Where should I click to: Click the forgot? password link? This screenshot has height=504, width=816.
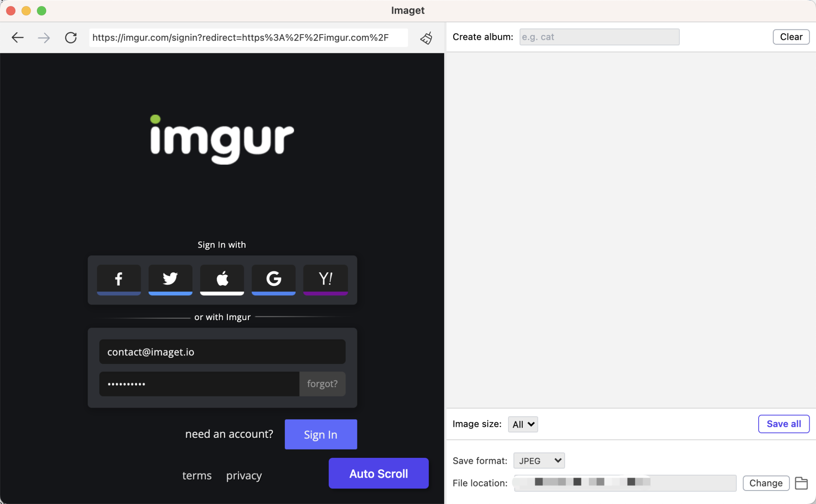coord(322,384)
